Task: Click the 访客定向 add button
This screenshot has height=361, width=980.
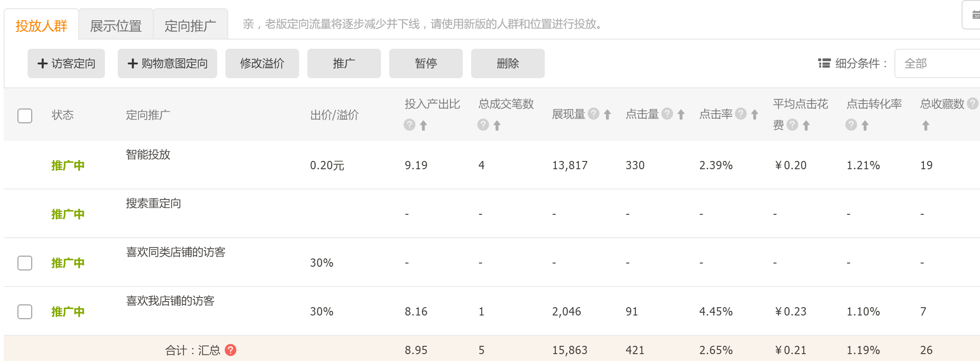Action: [66, 63]
